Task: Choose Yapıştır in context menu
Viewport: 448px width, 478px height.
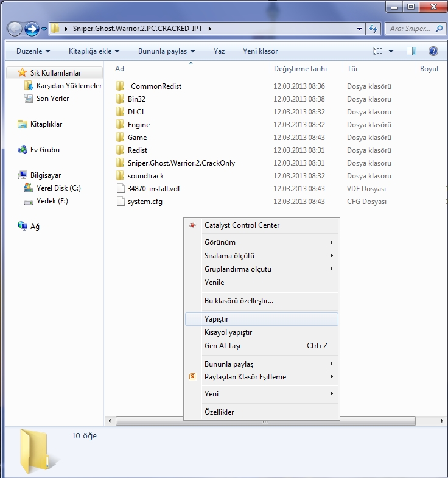Action: (262, 319)
